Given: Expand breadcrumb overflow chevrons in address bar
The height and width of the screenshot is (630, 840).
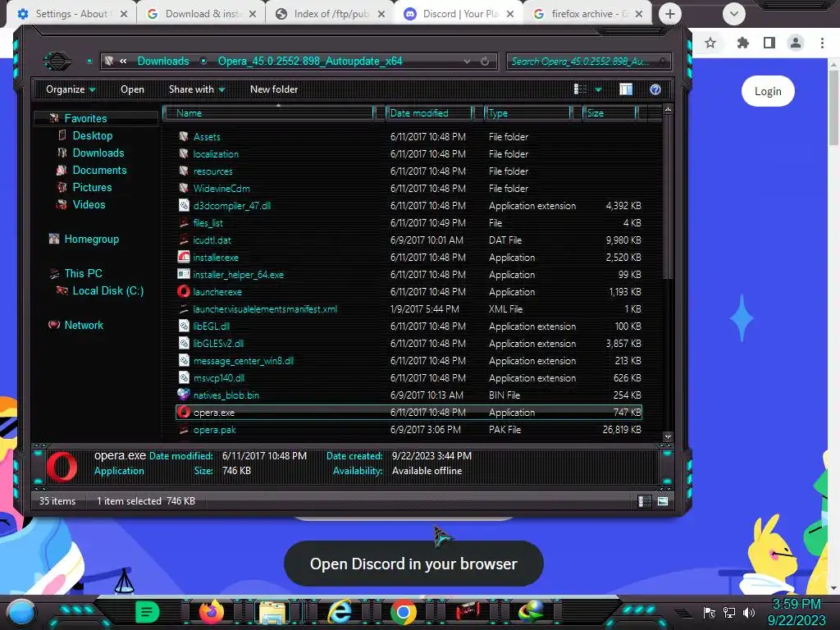Looking at the screenshot, I should tap(123, 61).
